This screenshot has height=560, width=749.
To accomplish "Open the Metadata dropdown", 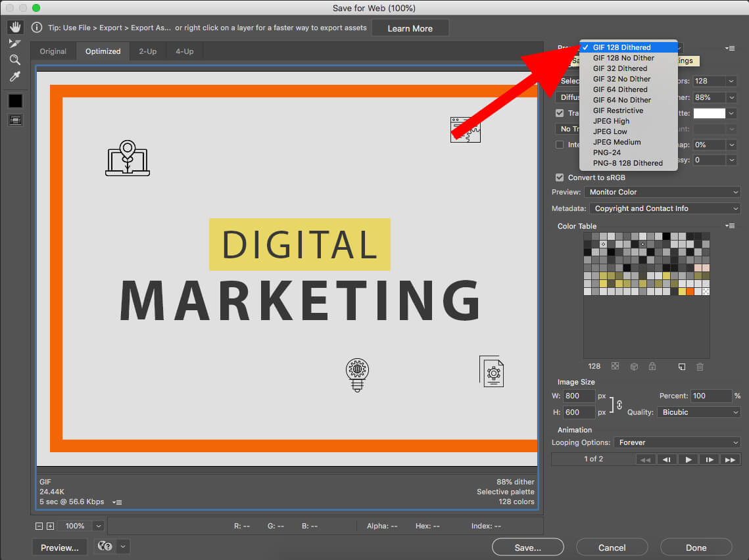I will click(x=665, y=208).
